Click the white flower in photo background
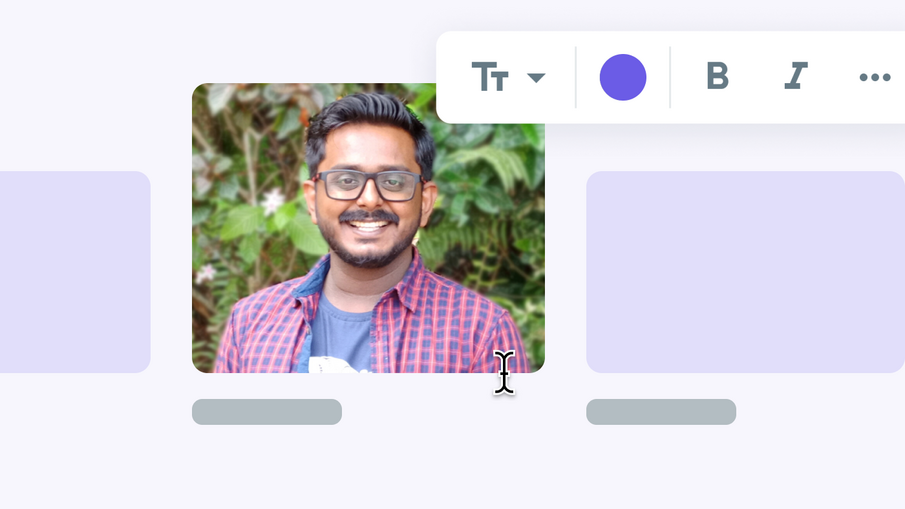Viewport: 905px width, 509px height. pyautogui.click(x=272, y=202)
